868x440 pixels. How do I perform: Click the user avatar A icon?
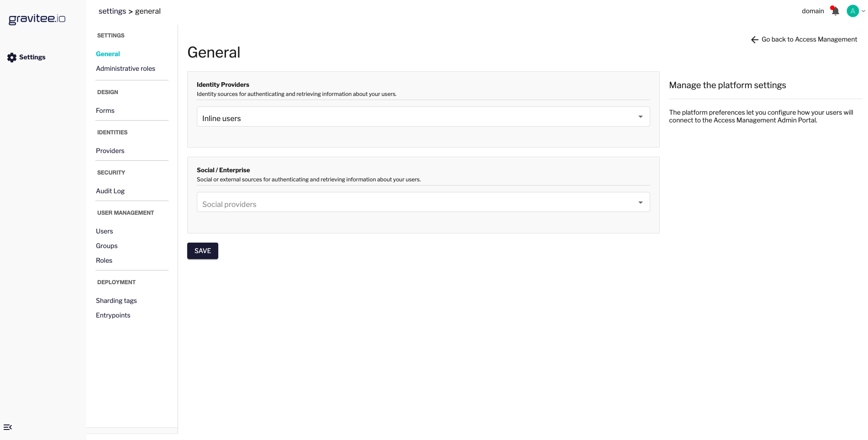852,11
